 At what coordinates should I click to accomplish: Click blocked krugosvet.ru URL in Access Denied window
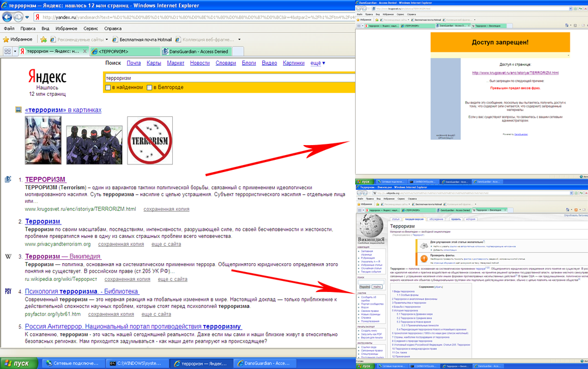click(515, 73)
